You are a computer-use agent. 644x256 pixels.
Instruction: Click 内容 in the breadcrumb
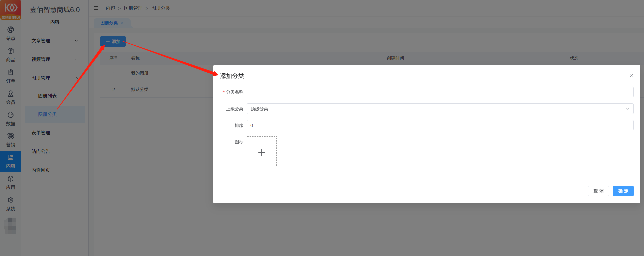pos(110,8)
